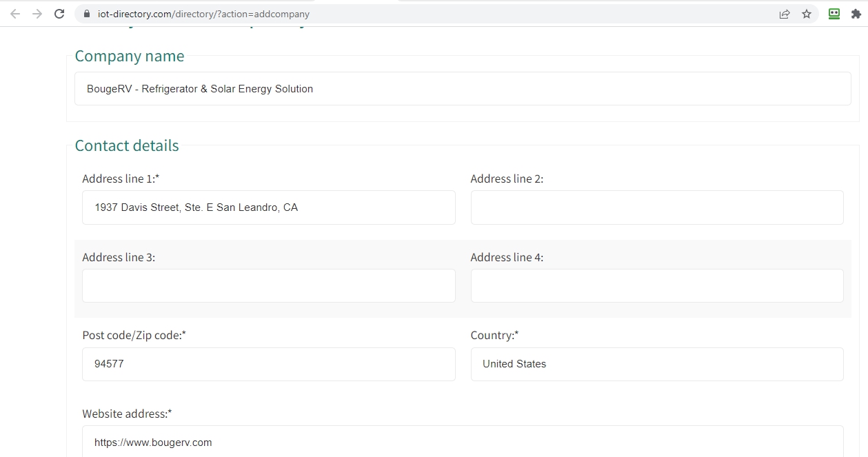Open the green extension icon in the toolbar
This screenshot has width=868, height=457.
[x=834, y=14]
